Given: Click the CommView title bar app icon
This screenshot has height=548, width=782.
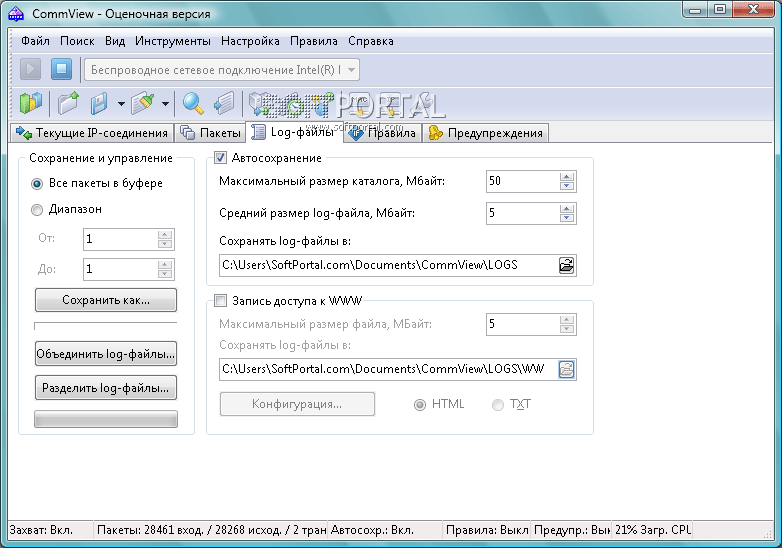Looking at the screenshot, I should point(16,13).
